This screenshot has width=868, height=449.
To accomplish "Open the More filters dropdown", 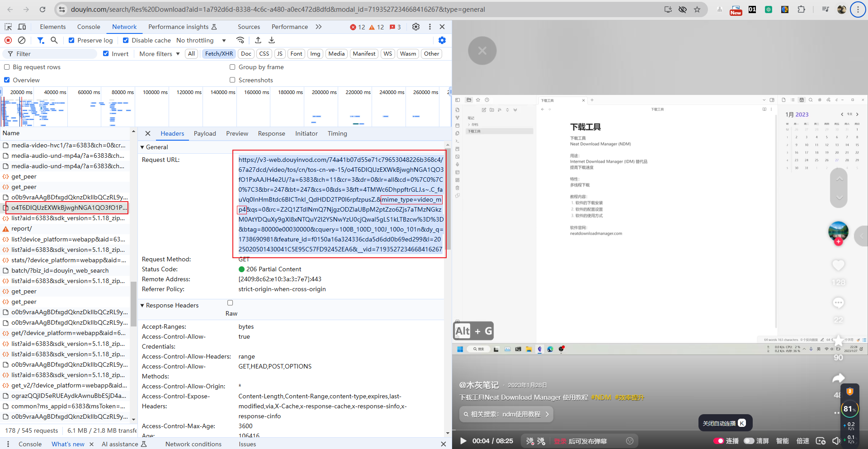I will [160, 54].
